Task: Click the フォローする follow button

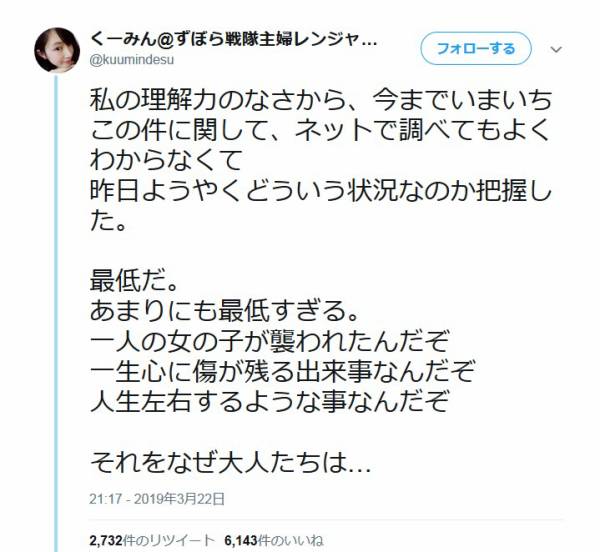Action: tap(476, 49)
